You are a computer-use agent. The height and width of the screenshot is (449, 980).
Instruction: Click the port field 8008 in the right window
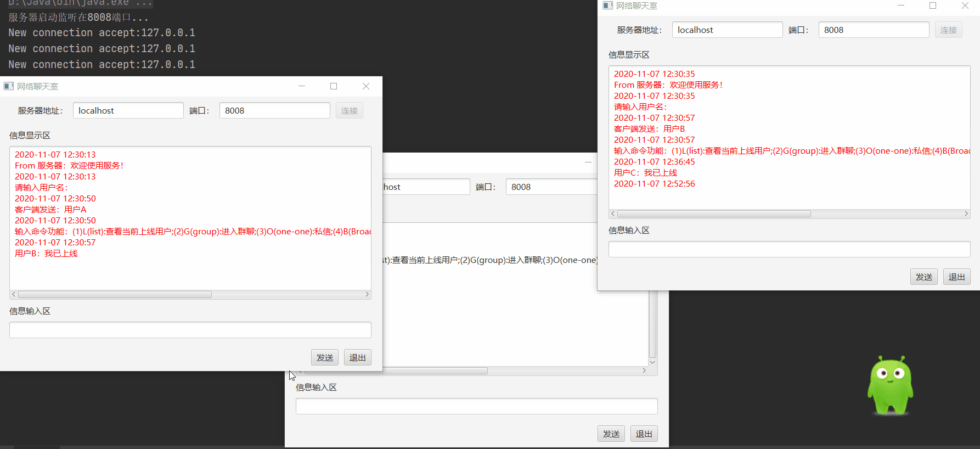pos(874,30)
